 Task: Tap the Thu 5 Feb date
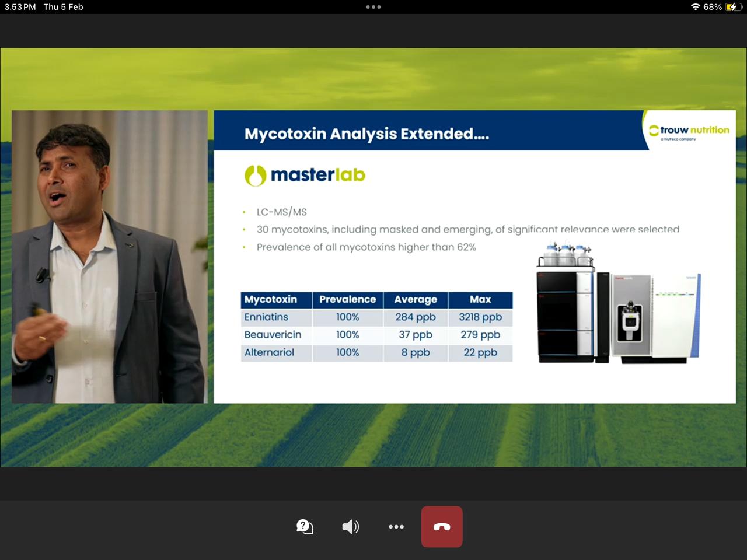point(63,7)
